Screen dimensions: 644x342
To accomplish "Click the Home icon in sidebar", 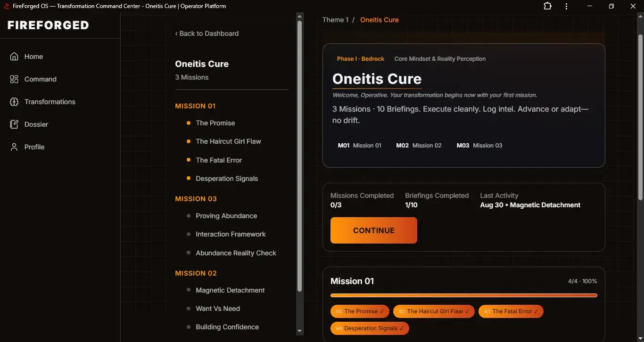I will 14,57.
